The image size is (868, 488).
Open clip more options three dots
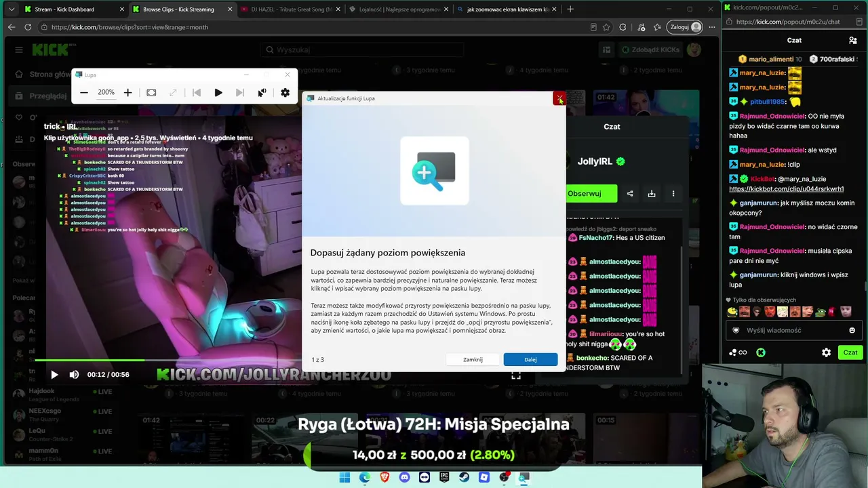(673, 193)
